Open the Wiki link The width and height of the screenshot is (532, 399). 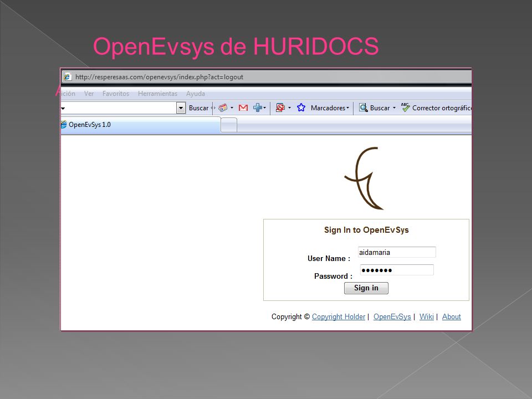pos(427,316)
